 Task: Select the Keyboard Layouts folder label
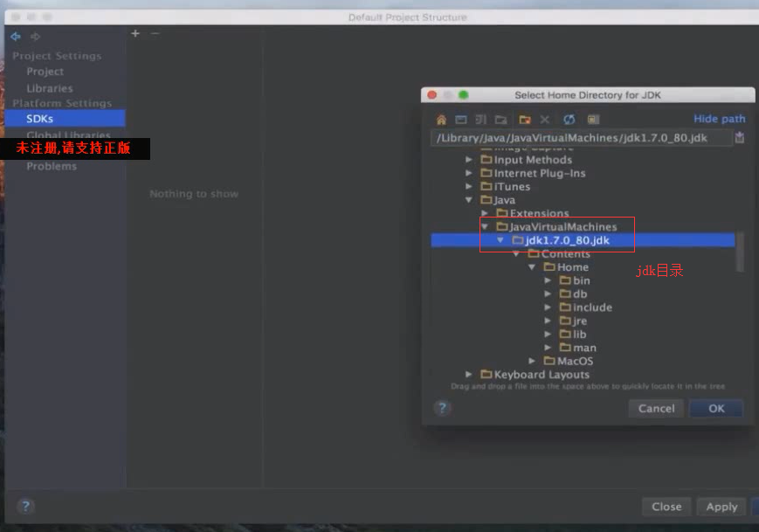point(542,375)
